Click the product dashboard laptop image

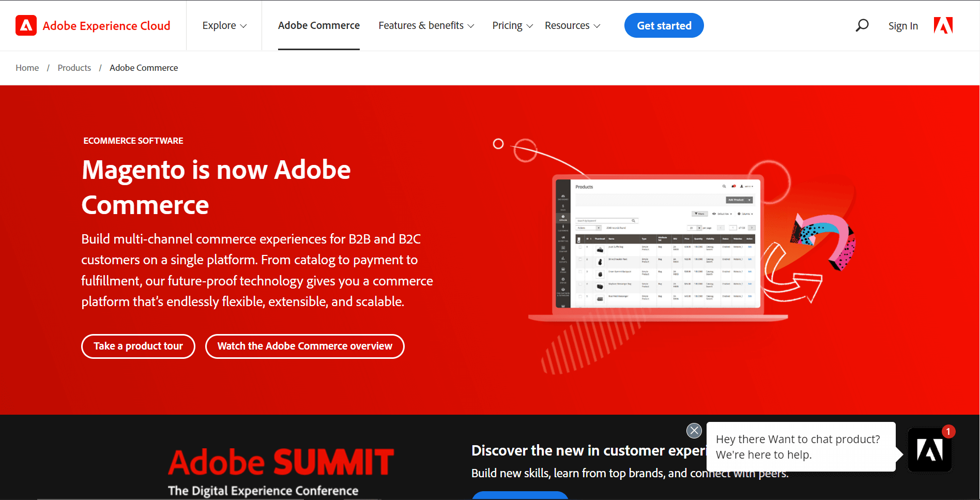657,247
